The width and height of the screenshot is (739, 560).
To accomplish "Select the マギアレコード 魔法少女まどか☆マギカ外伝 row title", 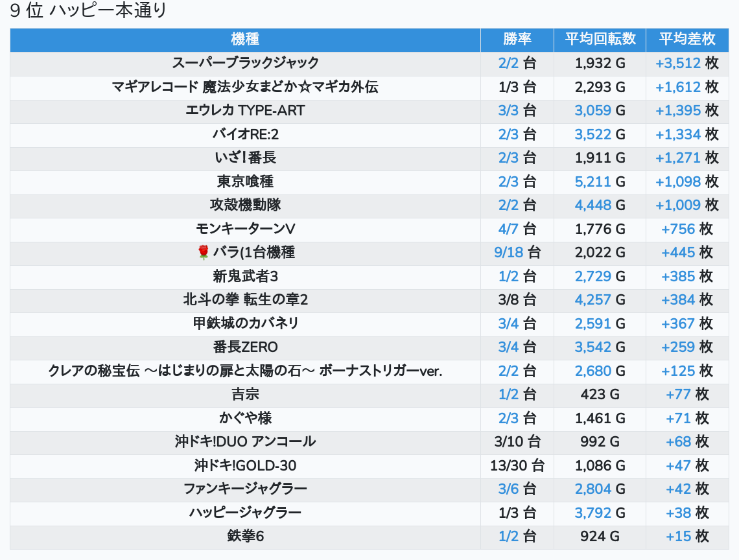I will click(x=245, y=87).
